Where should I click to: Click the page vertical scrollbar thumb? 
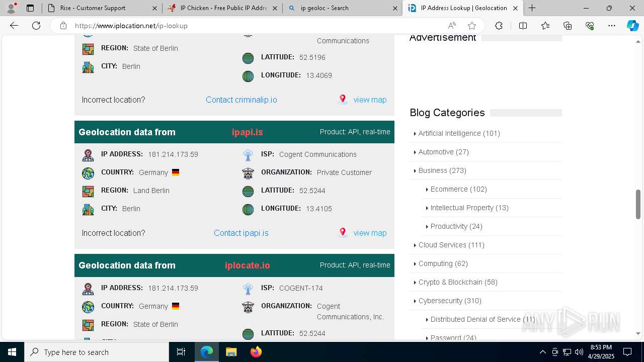pos(638,204)
